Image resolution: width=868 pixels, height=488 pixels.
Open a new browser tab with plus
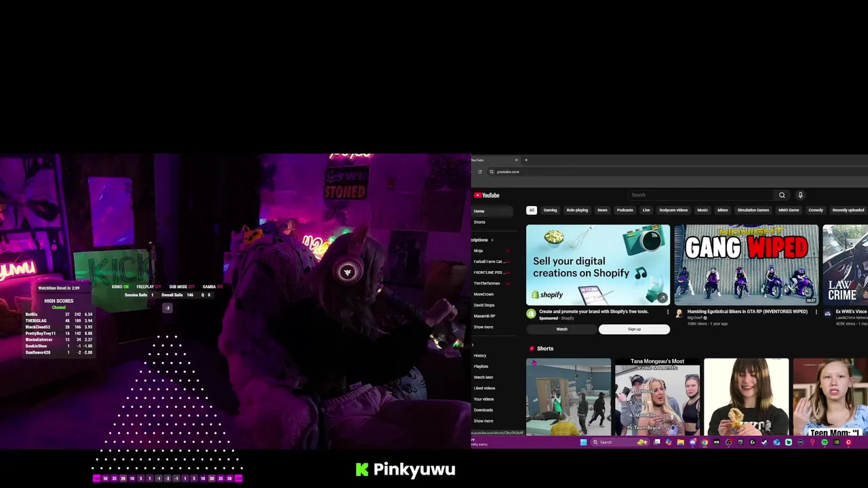(526, 160)
